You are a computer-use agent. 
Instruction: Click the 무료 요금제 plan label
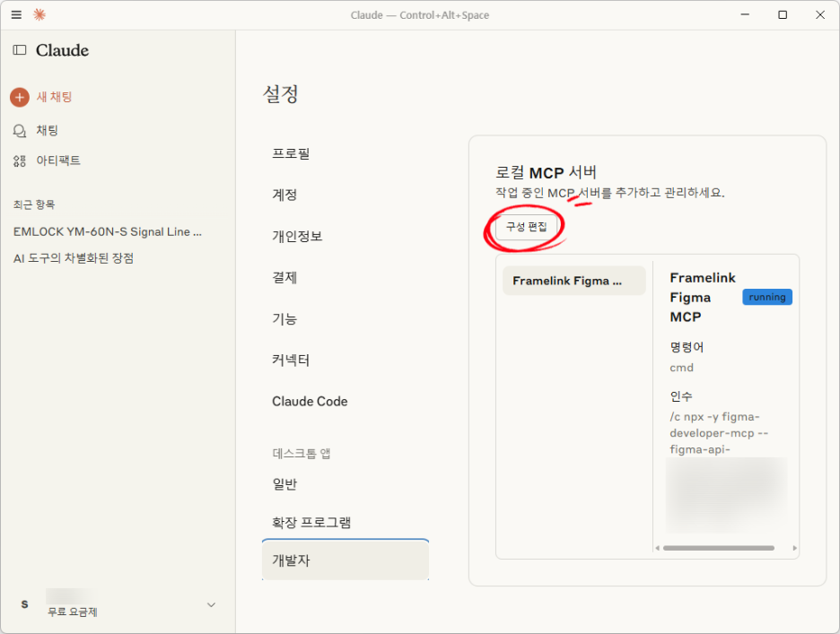click(x=73, y=612)
